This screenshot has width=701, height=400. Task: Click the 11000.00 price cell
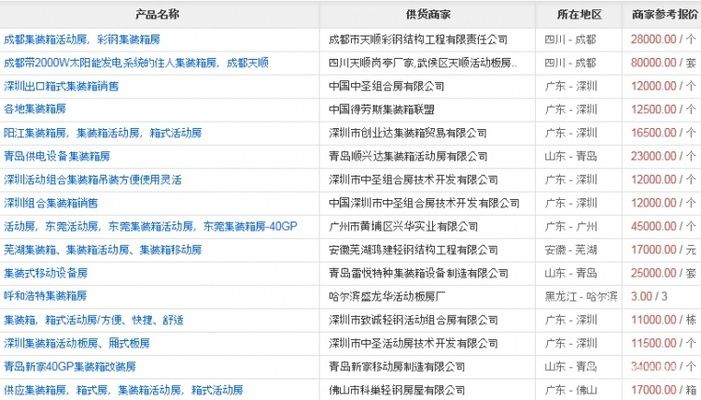coord(663,320)
